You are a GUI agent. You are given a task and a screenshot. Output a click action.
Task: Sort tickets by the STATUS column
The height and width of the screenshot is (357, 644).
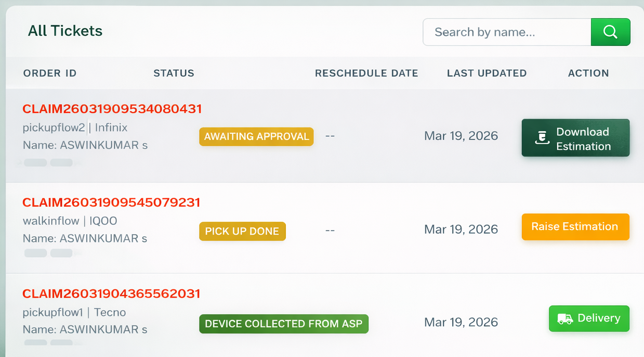tap(174, 73)
